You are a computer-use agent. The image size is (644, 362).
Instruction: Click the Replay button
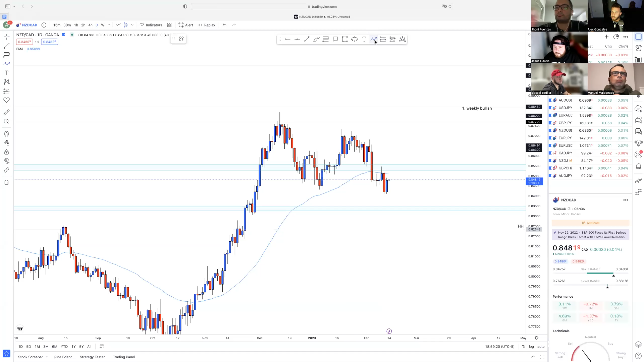(x=207, y=25)
